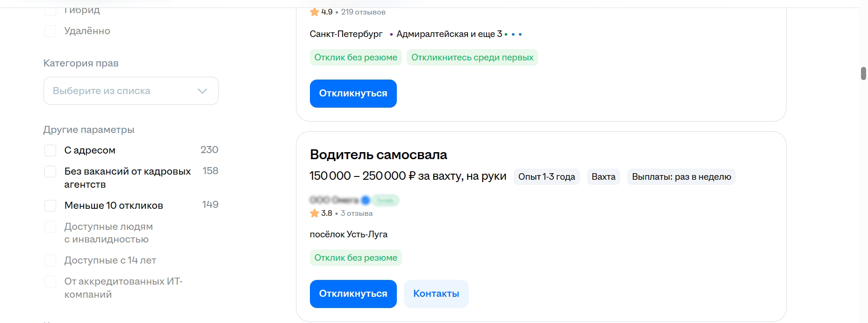
Task: Click the blue verified badge beside the company name
Action: tap(366, 200)
